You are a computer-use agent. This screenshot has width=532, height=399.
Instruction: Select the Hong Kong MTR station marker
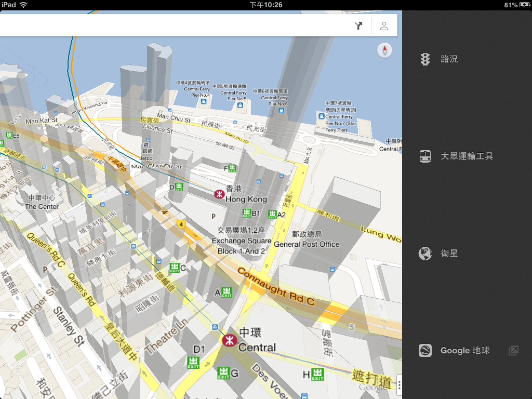[x=219, y=194]
